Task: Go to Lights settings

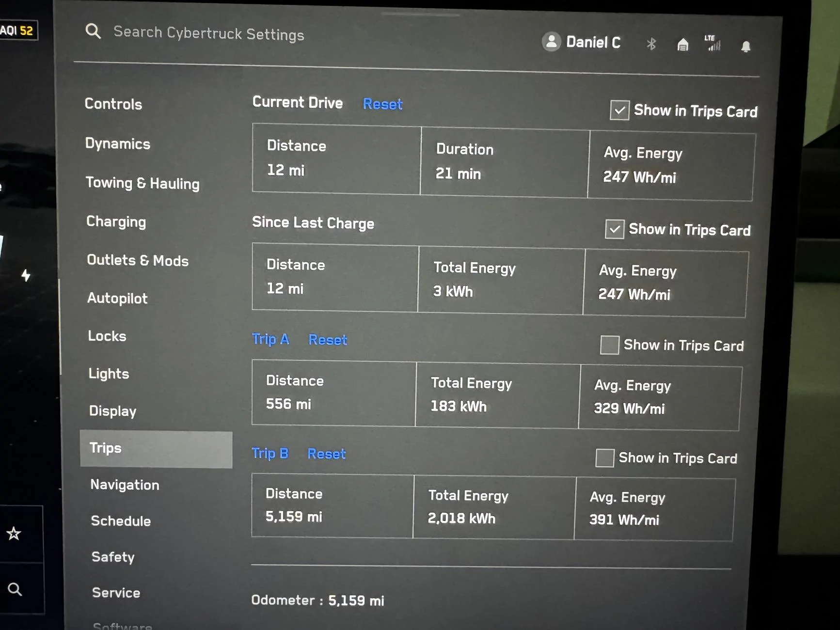Action: pyautogui.click(x=109, y=374)
